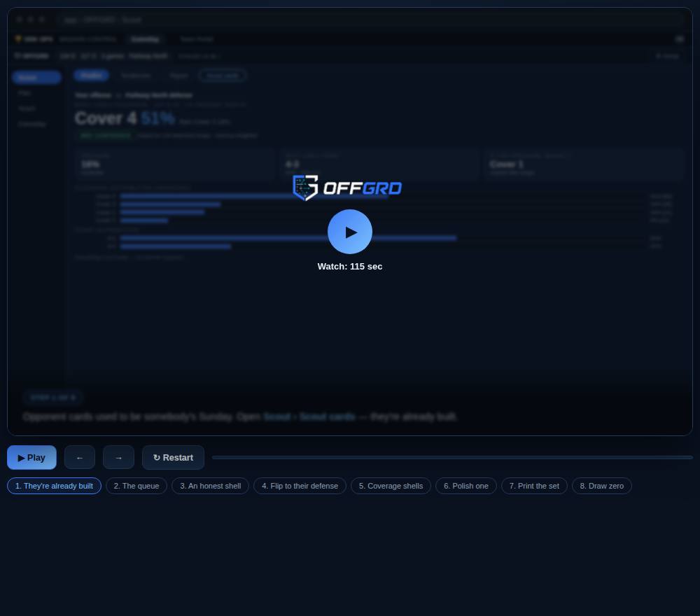
Task: Jump to chapter 5. Coverage shells
Action: point(391,486)
